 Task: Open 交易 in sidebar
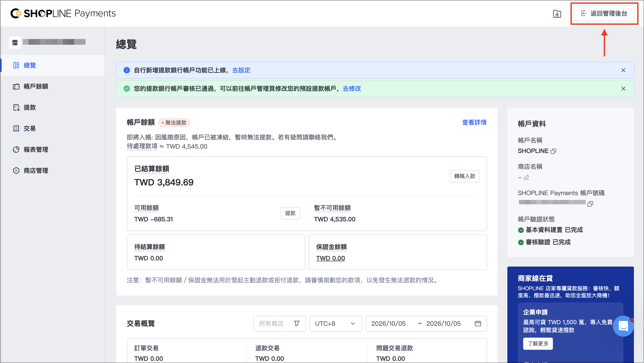tap(53, 128)
